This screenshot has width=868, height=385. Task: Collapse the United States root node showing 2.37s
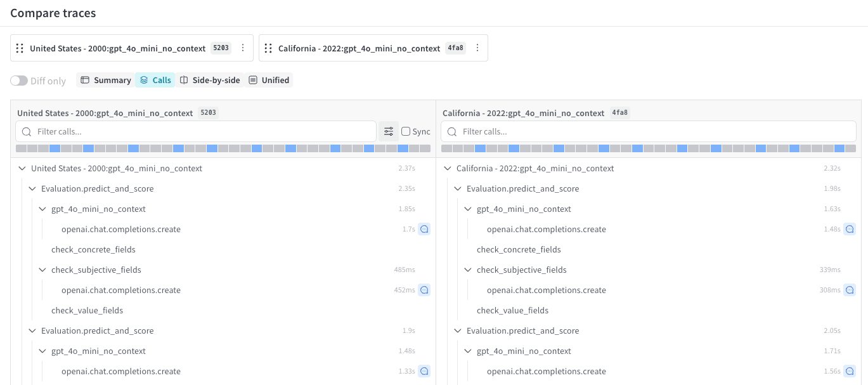click(x=22, y=169)
